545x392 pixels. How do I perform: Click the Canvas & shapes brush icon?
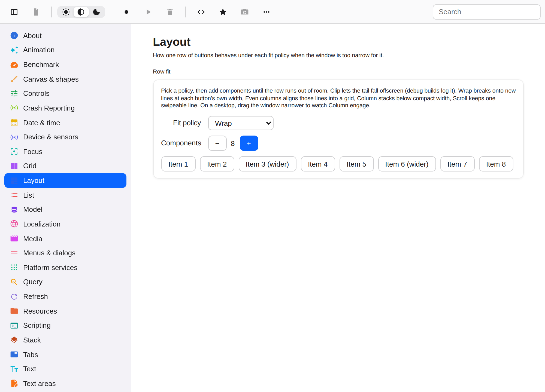click(14, 79)
